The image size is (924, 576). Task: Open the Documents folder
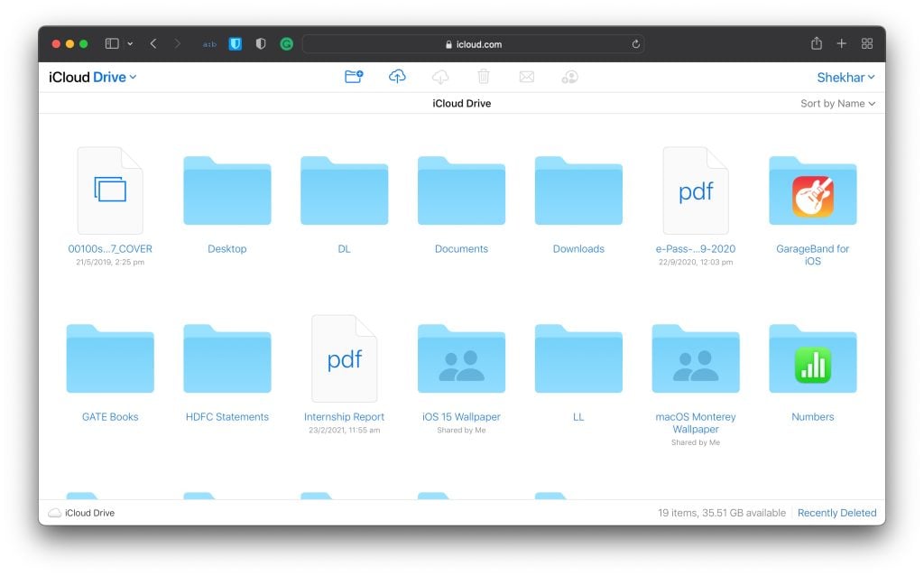(461, 191)
